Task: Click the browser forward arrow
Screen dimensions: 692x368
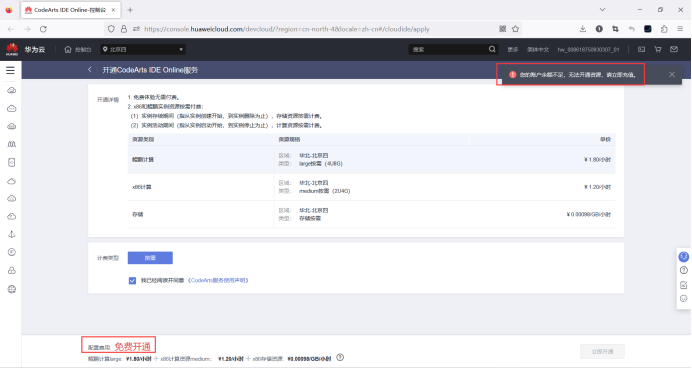Action: tap(27, 29)
